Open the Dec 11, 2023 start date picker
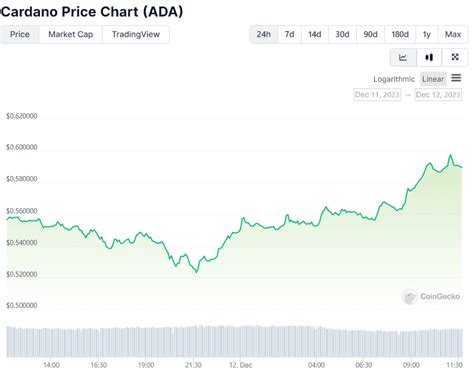This screenshot has width=474, height=373. click(x=377, y=95)
